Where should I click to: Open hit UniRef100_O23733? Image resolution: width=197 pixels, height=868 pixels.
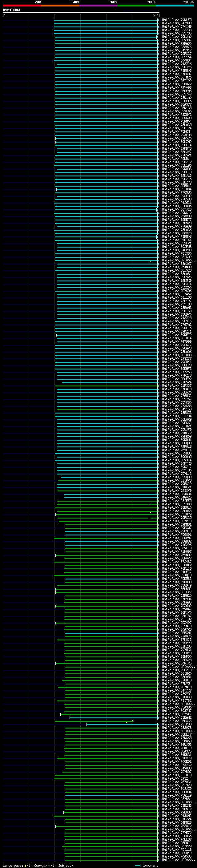(177, 30)
